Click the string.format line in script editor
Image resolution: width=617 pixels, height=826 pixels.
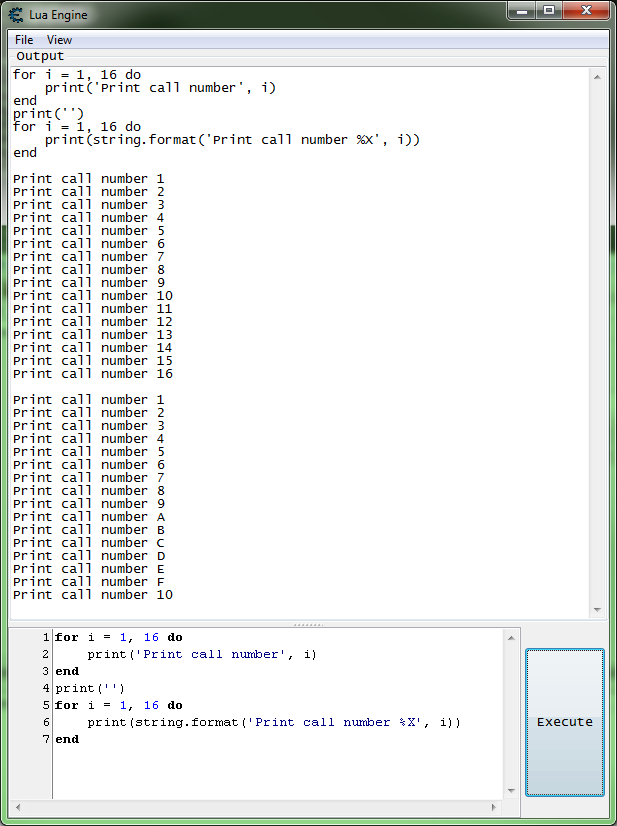pyautogui.click(x=274, y=722)
